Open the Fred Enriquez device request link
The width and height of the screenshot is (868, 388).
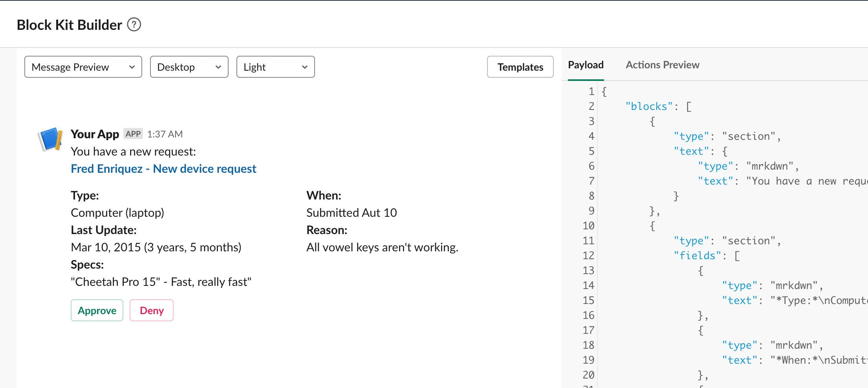click(x=163, y=168)
